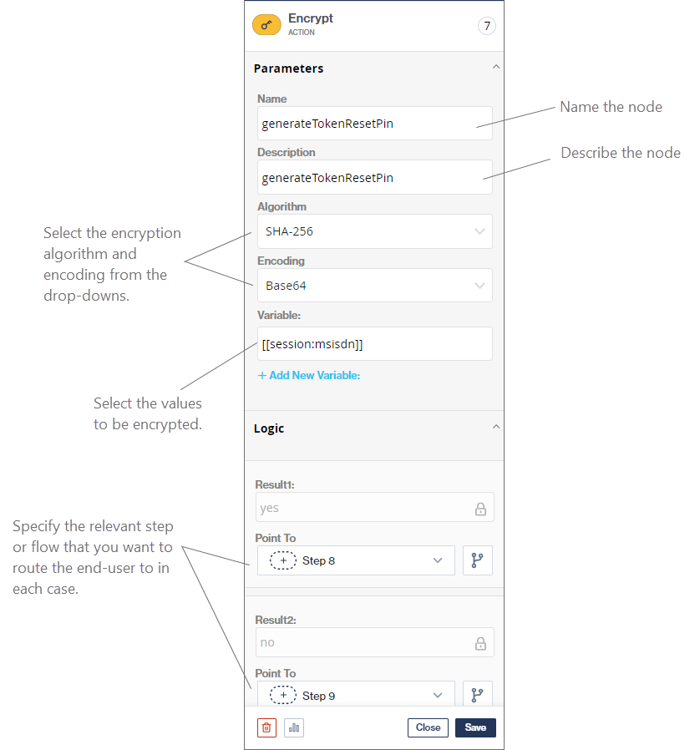Click the red trash delete icon

[266, 727]
